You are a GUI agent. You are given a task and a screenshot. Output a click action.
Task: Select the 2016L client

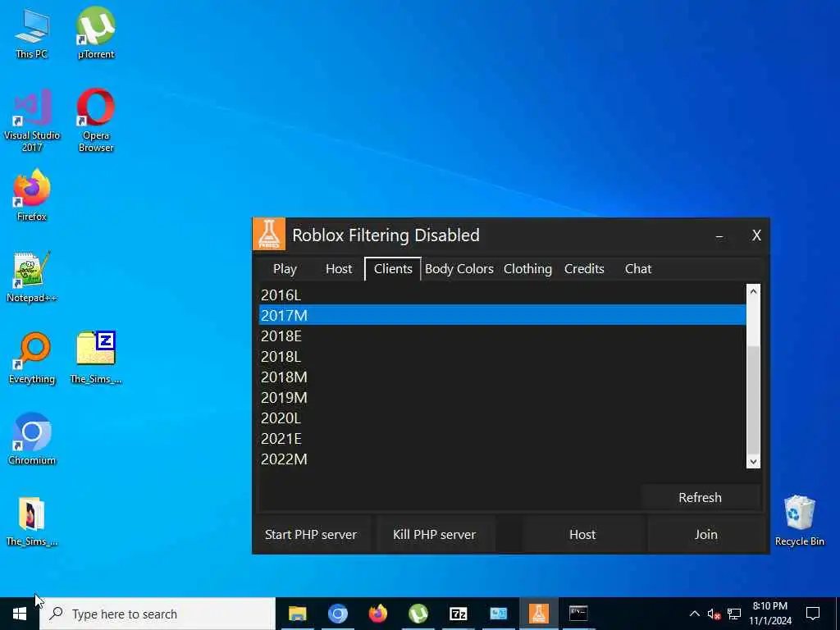click(x=502, y=295)
